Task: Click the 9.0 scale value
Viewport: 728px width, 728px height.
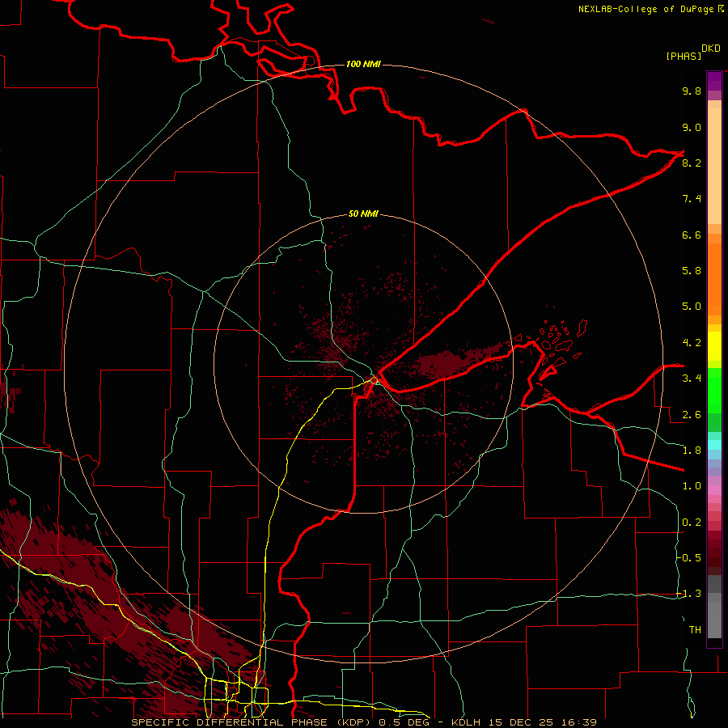Action: (x=692, y=127)
